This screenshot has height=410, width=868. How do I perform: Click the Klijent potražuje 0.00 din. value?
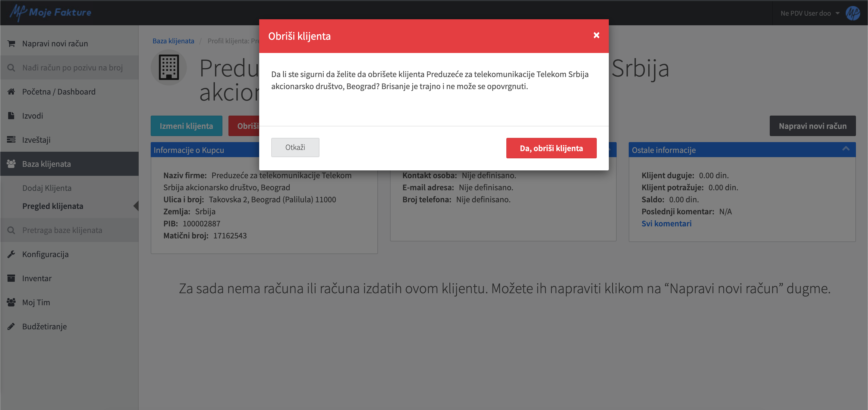coord(723,188)
